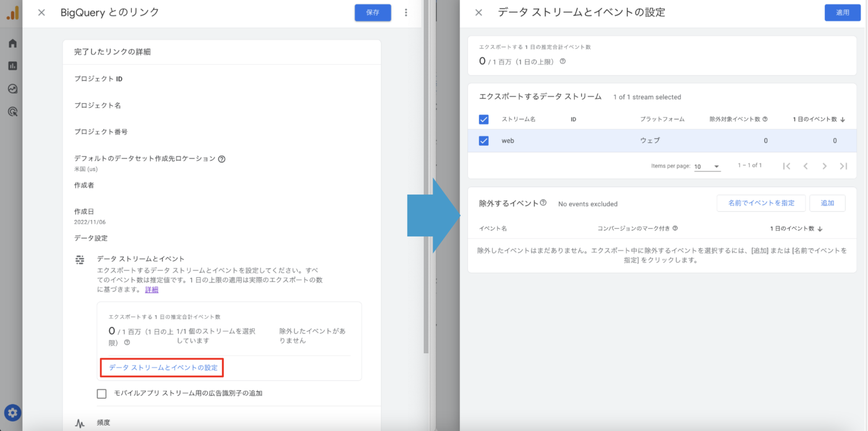Image resolution: width=868 pixels, height=431 pixels.
Task: Jump to the last page of streams
Action: 844,166
